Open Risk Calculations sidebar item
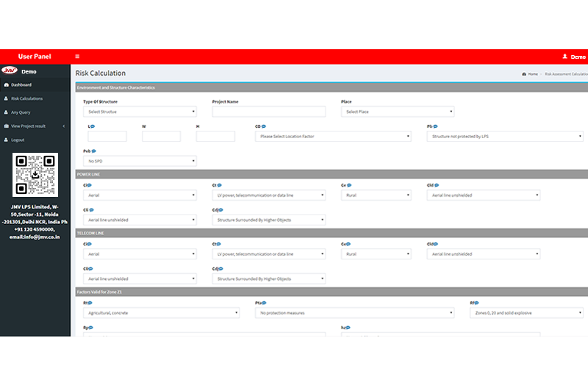Screen dimensions: 588x385 (x=35, y=98)
